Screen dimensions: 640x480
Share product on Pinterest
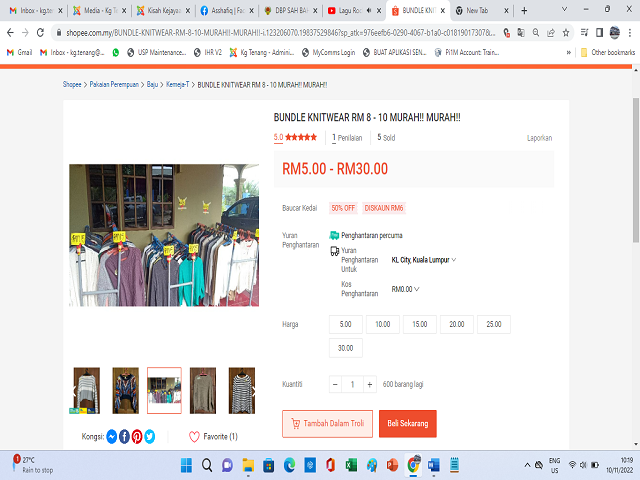137,436
